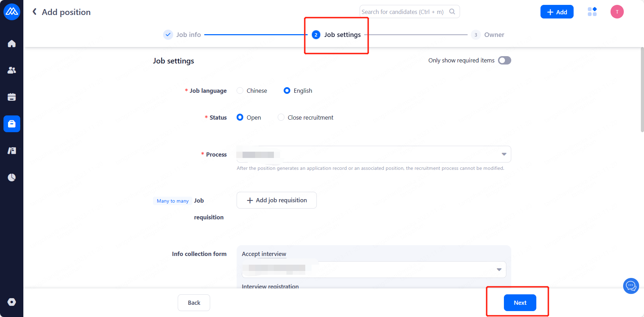Click the Next button
The width and height of the screenshot is (644, 317).
point(520,303)
